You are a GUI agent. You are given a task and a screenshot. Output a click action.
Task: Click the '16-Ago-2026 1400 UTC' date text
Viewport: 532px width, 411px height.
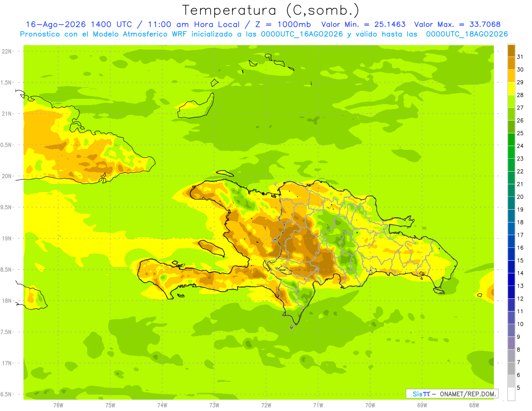(82, 24)
